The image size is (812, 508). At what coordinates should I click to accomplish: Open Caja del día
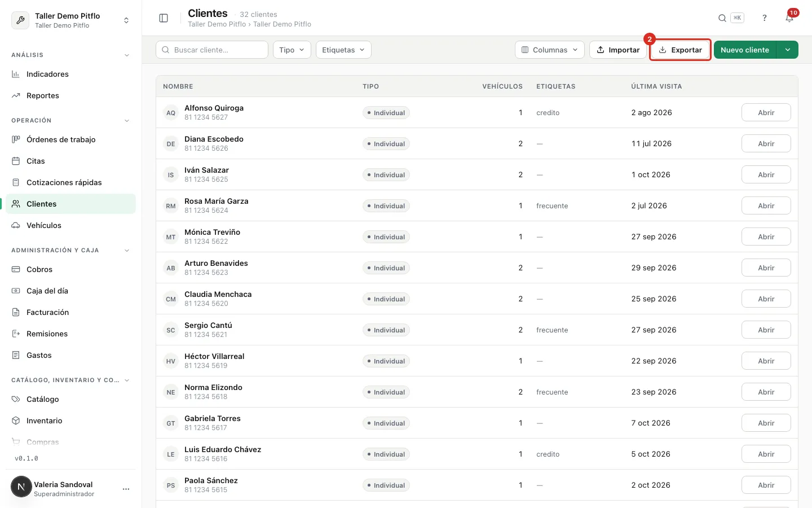(x=71, y=291)
